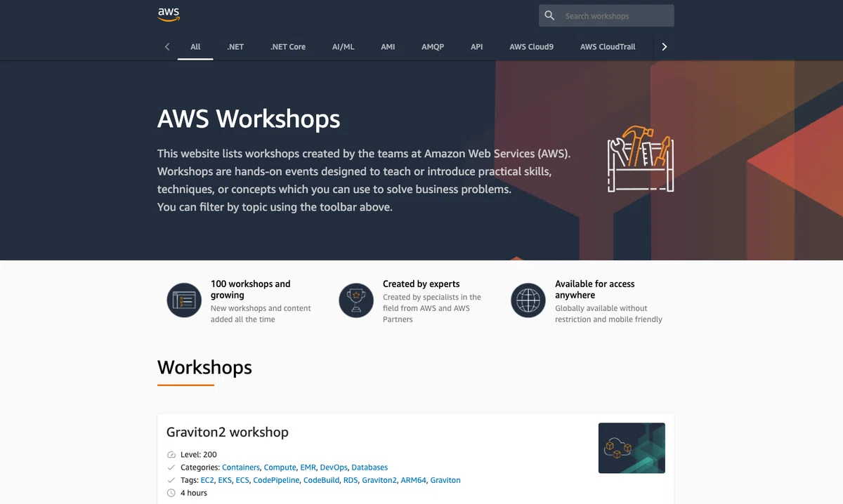Open the ARM64 tag link

click(x=413, y=480)
